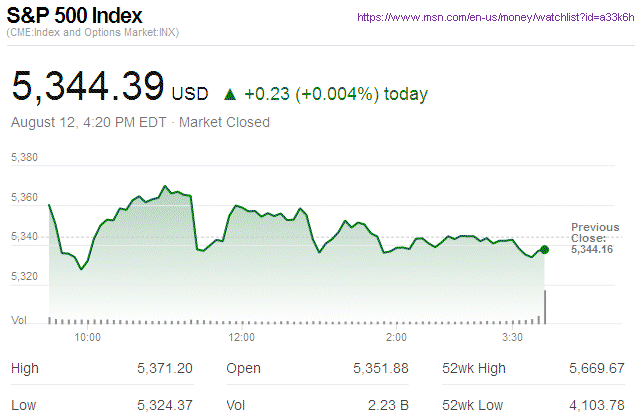
Task: Select the High value 5,371.20
Action: (164, 369)
